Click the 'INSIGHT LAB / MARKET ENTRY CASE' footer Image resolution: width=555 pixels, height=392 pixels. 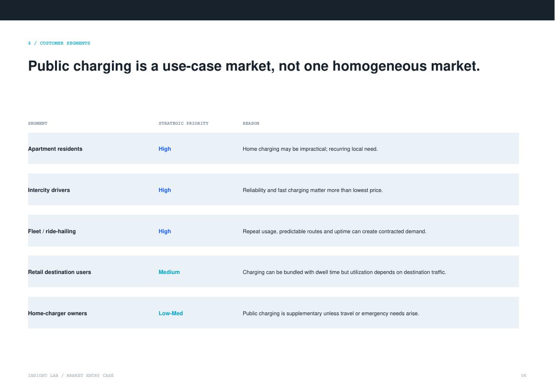coord(71,375)
